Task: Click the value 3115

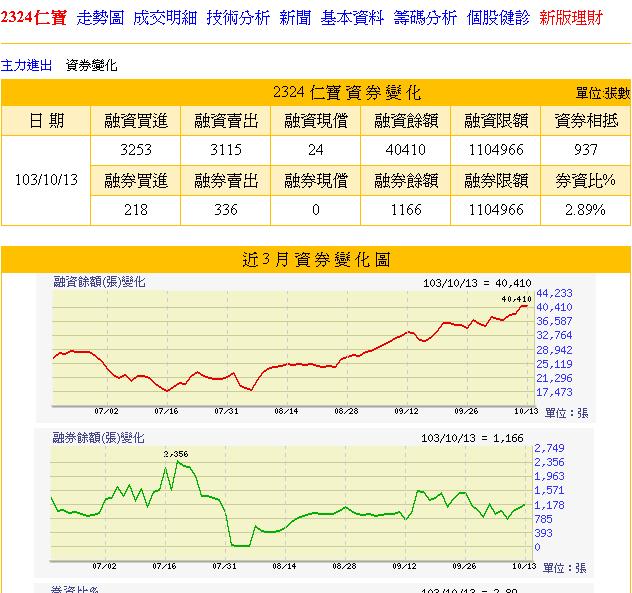Action: pyautogui.click(x=226, y=150)
